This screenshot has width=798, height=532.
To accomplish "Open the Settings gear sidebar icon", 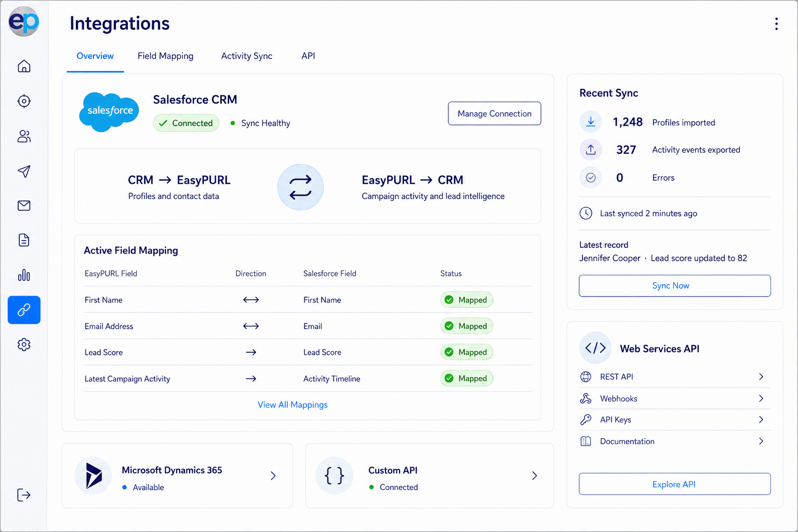I will 24,344.
